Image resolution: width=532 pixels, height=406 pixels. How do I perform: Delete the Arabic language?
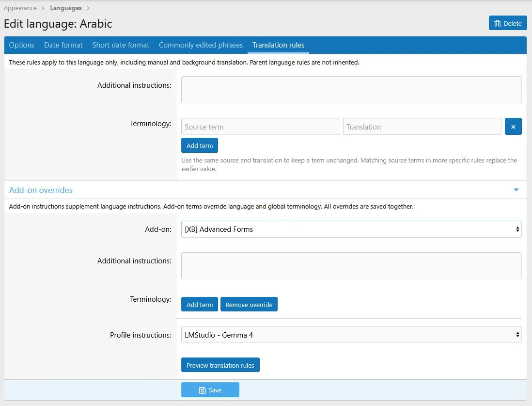click(x=508, y=23)
